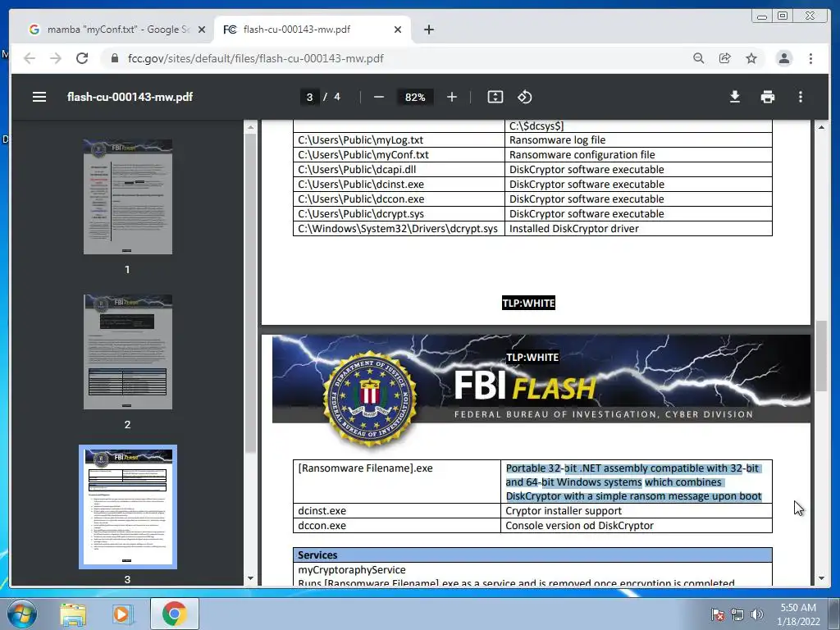
Task: Click the FBI seal image
Action: 370,398
